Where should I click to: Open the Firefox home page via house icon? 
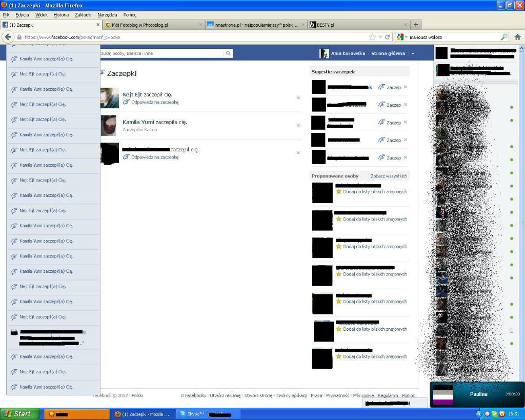[517, 37]
